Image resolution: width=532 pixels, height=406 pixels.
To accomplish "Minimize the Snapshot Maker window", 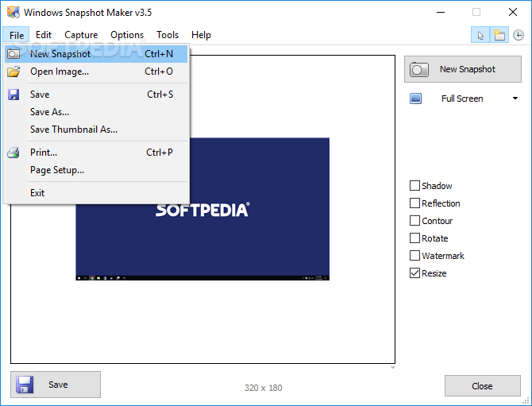I will [441, 12].
